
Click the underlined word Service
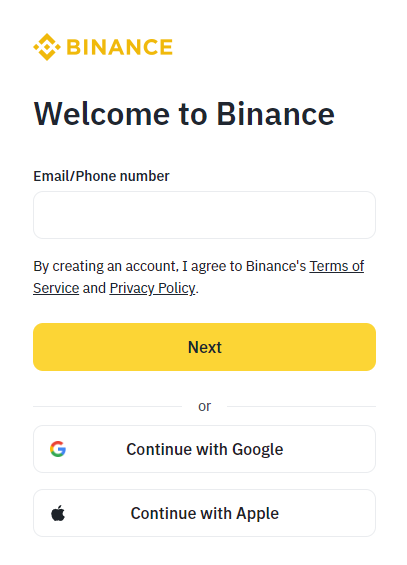click(x=56, y=288)
